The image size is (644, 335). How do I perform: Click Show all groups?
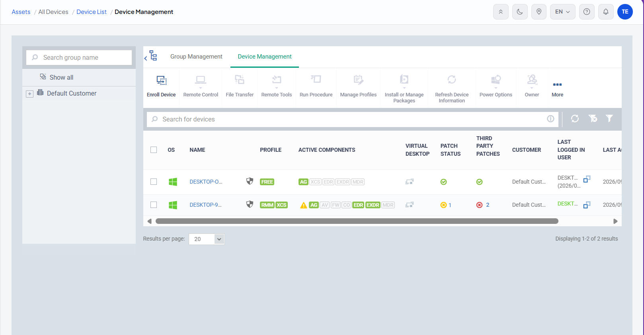pos(61,77)
